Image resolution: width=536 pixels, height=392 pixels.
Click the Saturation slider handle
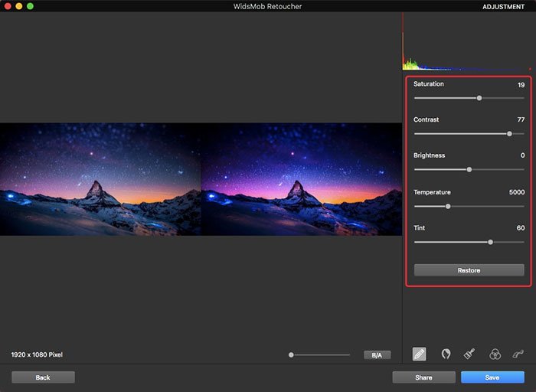pyautogui.click(x=479, y=98)
